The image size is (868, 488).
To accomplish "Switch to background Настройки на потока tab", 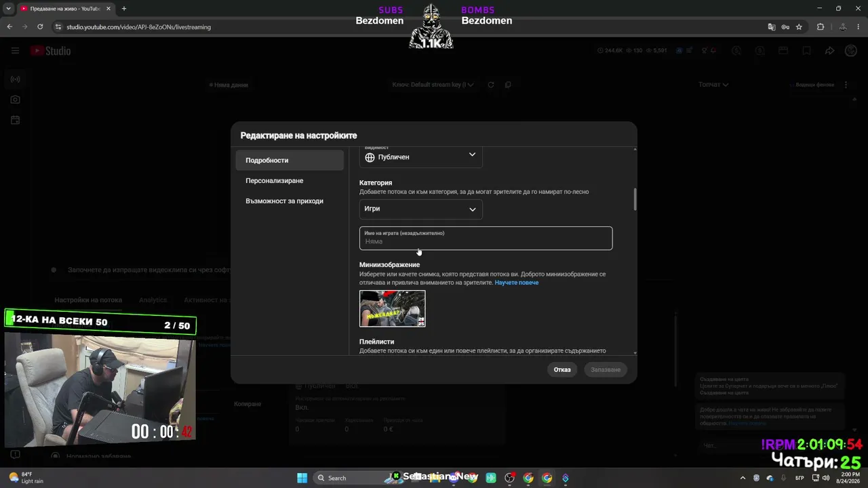I will [x=88, y=300].
